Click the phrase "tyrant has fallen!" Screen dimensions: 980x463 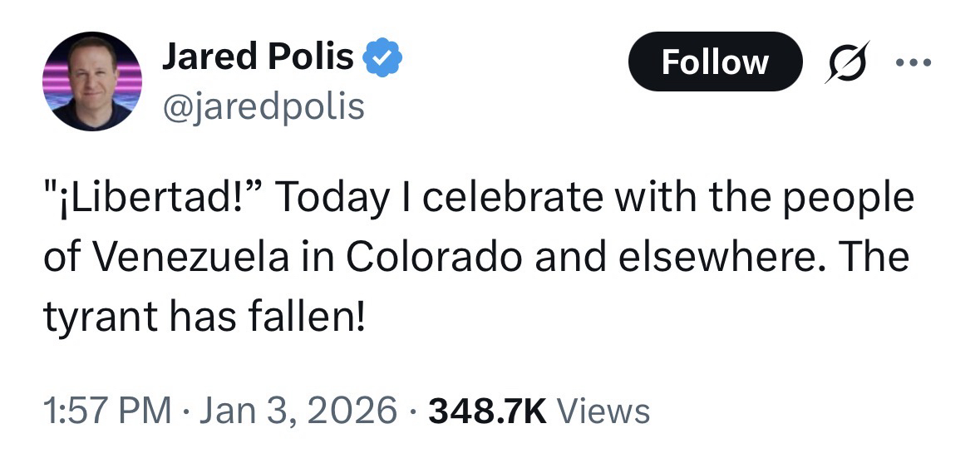(x=204, y=317)
